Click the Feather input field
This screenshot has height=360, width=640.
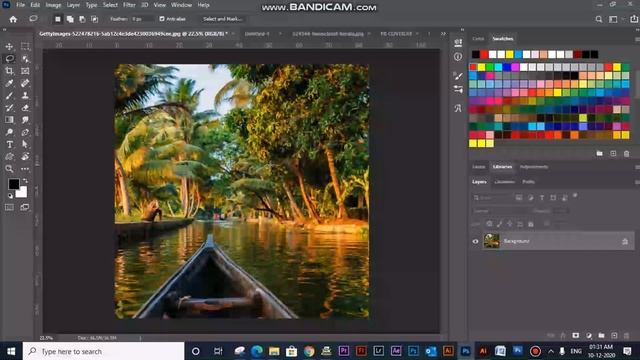coord(142,19)
